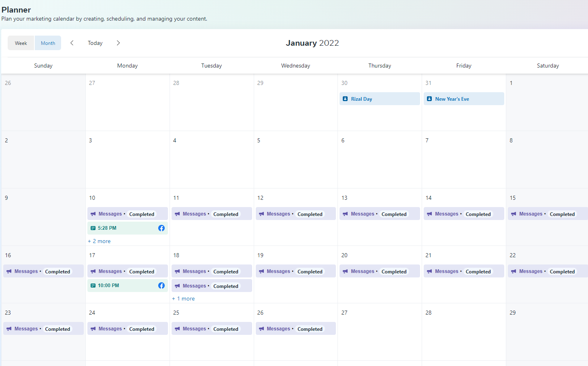Open the Messages campaign on the 12th
588x366 pixels.
(296, 214)
